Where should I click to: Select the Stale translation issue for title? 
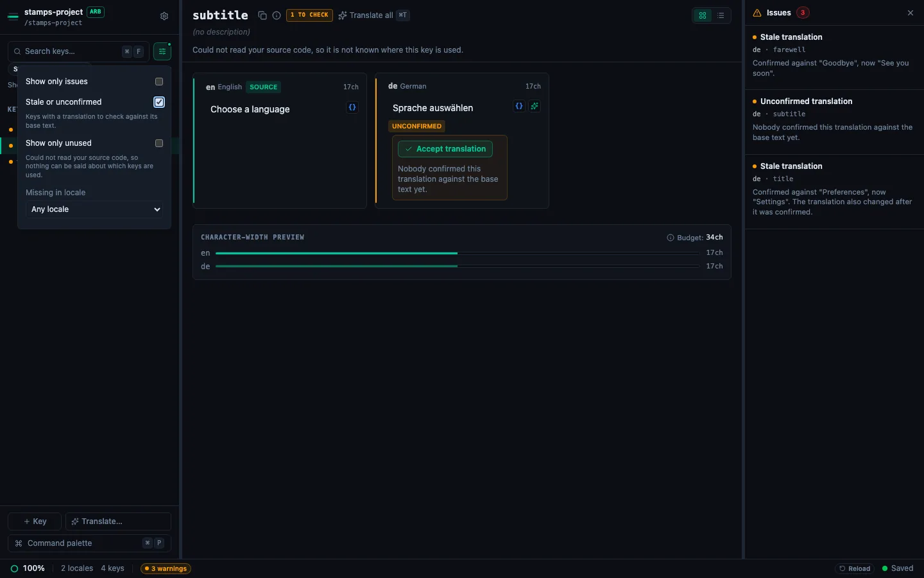tap(834, 191)
